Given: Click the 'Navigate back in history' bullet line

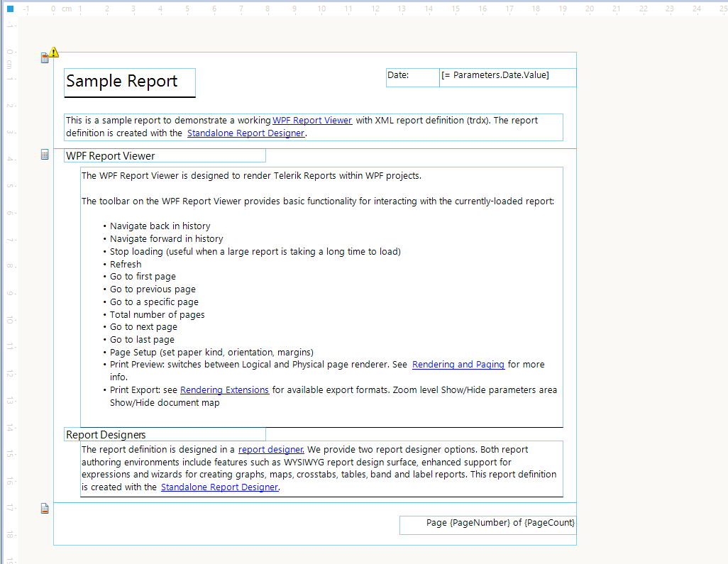Looking at the screenshot, I should point(160,226).
